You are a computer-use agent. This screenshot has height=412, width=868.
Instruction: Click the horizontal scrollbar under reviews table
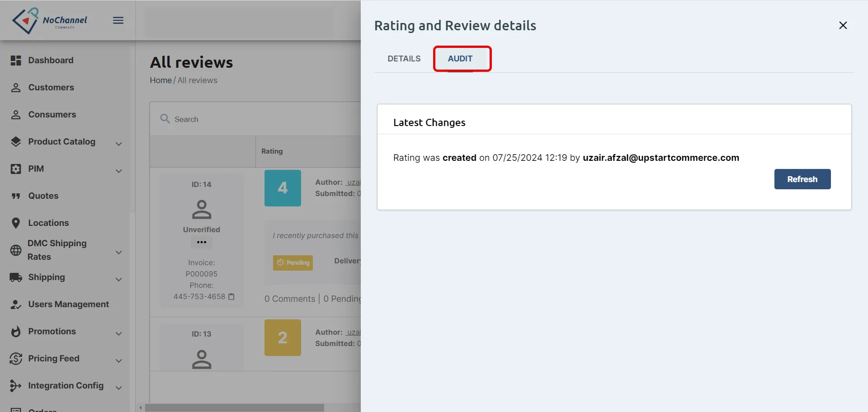[235, 407]
